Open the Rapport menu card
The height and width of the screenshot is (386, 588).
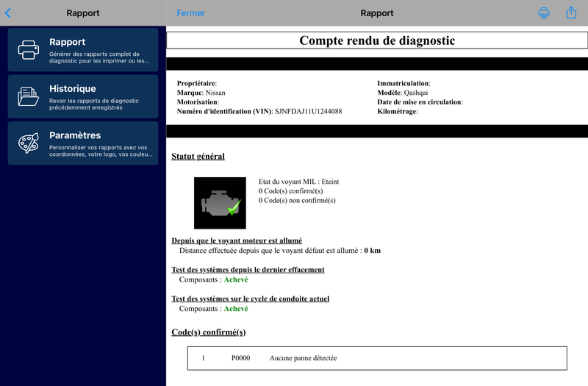coord(83,49)
